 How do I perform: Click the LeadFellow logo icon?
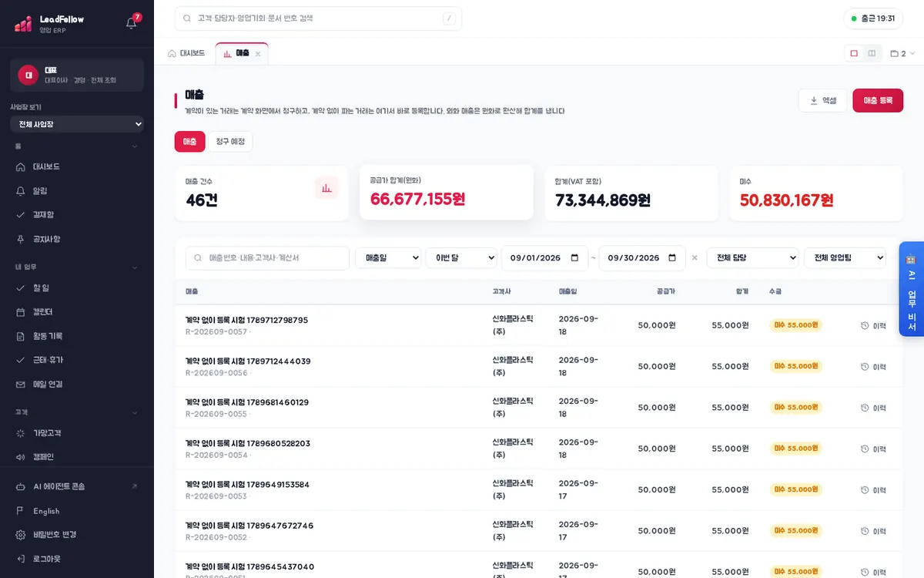click(x=23, y=24)
